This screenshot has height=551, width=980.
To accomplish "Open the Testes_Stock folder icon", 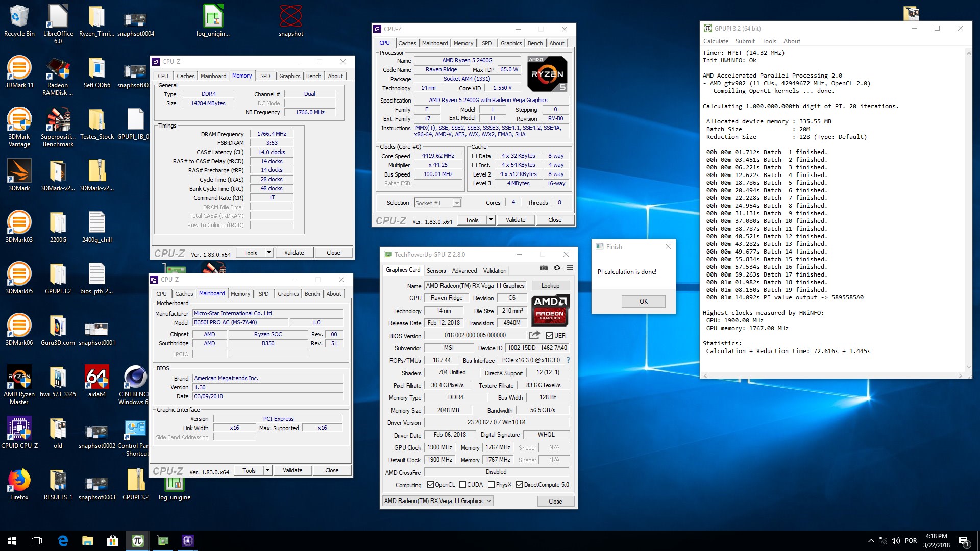I will (96, 124).
